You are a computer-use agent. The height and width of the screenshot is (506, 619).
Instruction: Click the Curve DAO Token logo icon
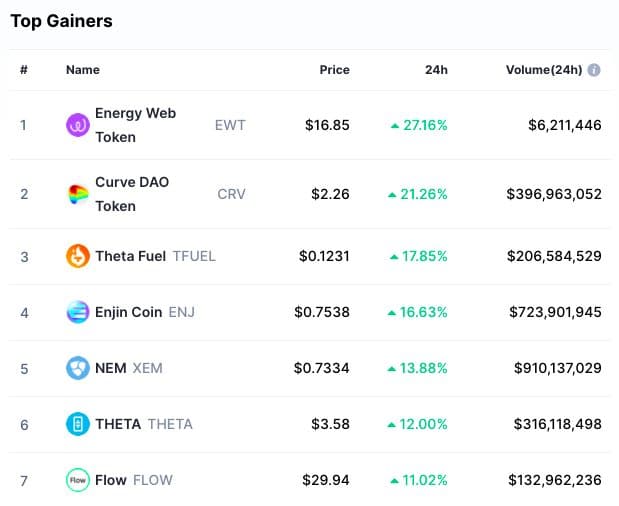point(77,194)
